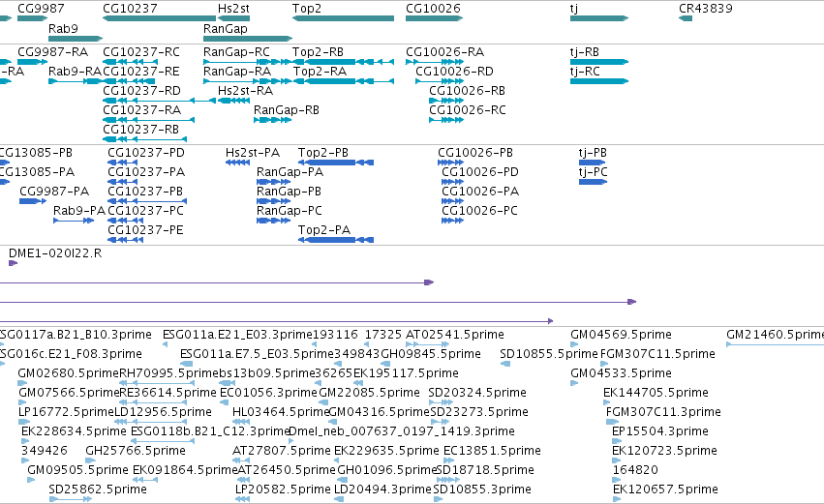
Task: Click EST label LD12956.5prime
Action: click(163, 413)
